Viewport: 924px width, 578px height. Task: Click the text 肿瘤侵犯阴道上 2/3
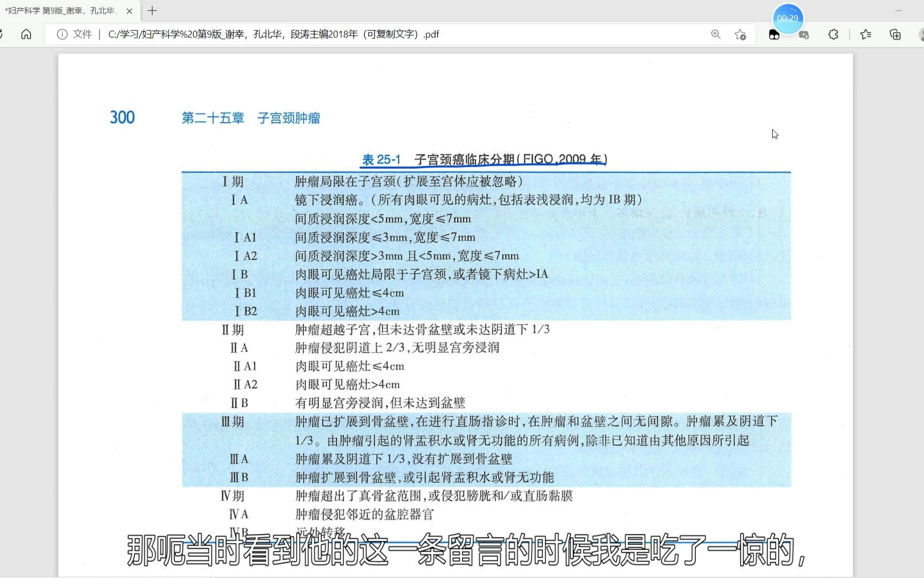click(x=350, y=347)
